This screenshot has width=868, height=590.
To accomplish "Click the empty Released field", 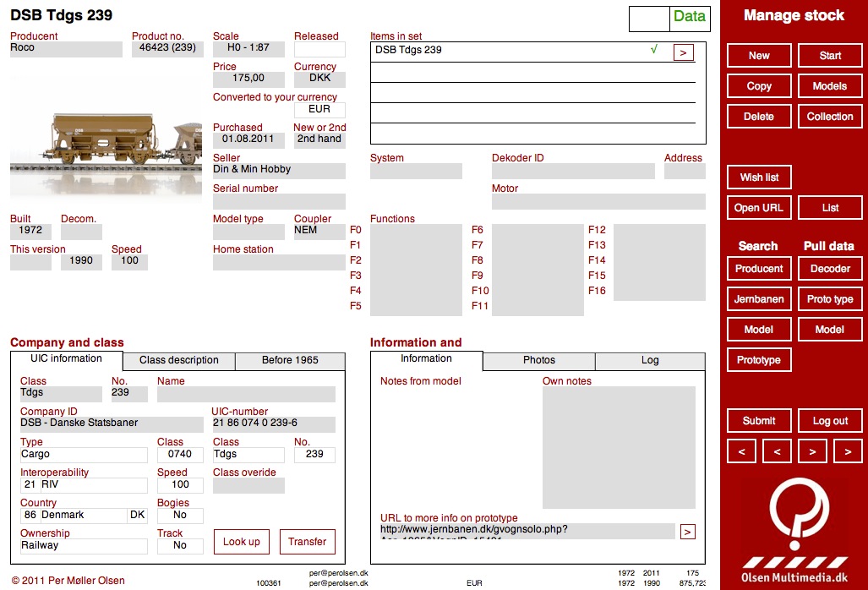I will coord(319,49).
